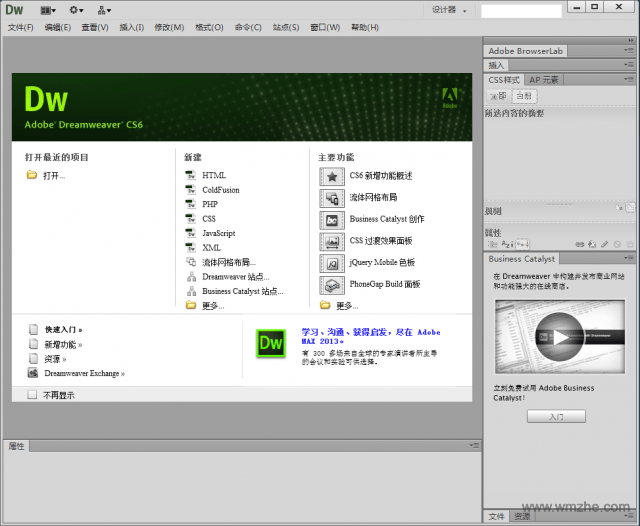Collapse panels with the double-arrow icon
Viewport: 640px width, 526px height.
pos(631,40)
